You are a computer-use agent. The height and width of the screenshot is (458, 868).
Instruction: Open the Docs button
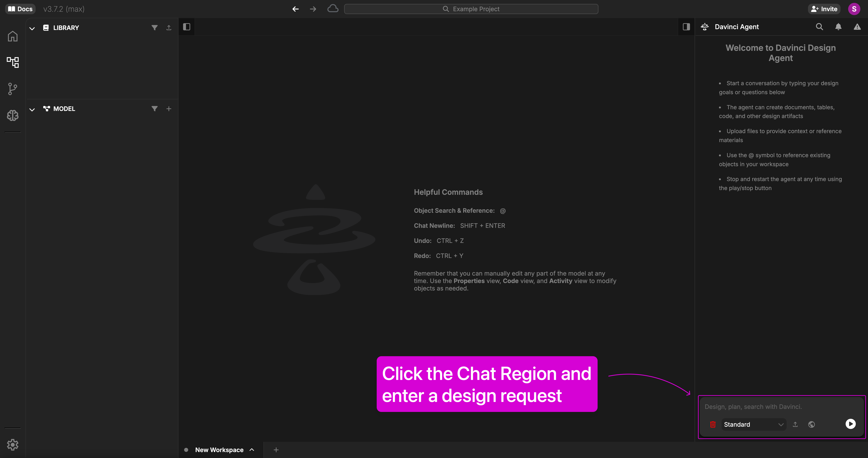(x=20, y=9)
